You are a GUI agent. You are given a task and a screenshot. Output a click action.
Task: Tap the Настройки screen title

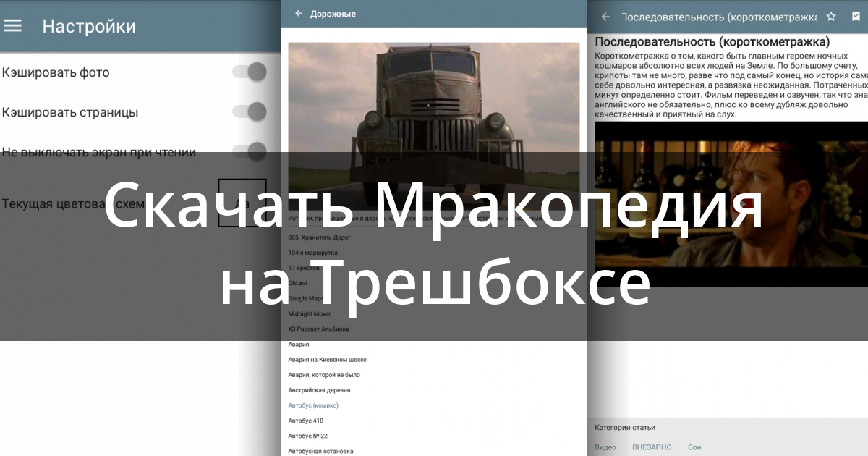click(89, 26)
